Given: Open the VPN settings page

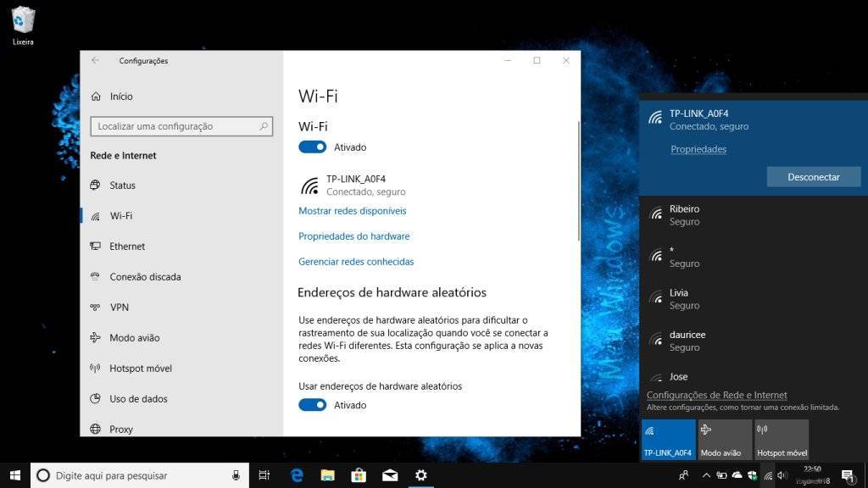Looking at the screenshot, I should tap(181, 307).
